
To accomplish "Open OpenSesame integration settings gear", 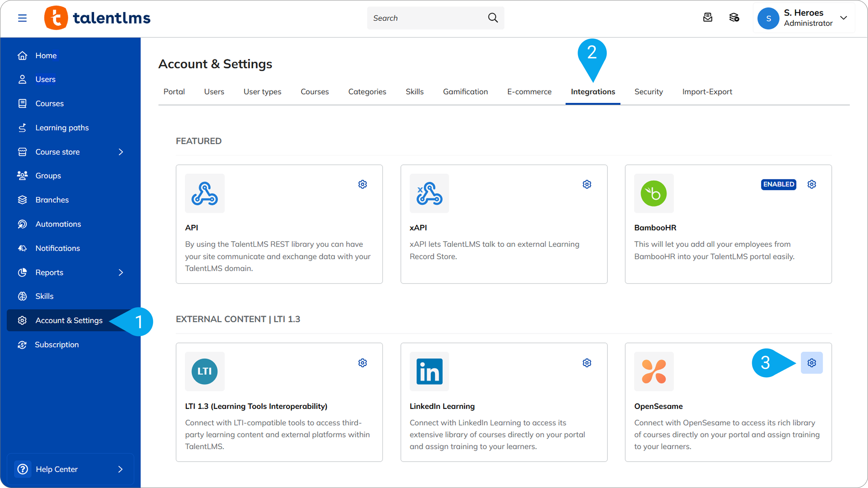I will [811, 363].
